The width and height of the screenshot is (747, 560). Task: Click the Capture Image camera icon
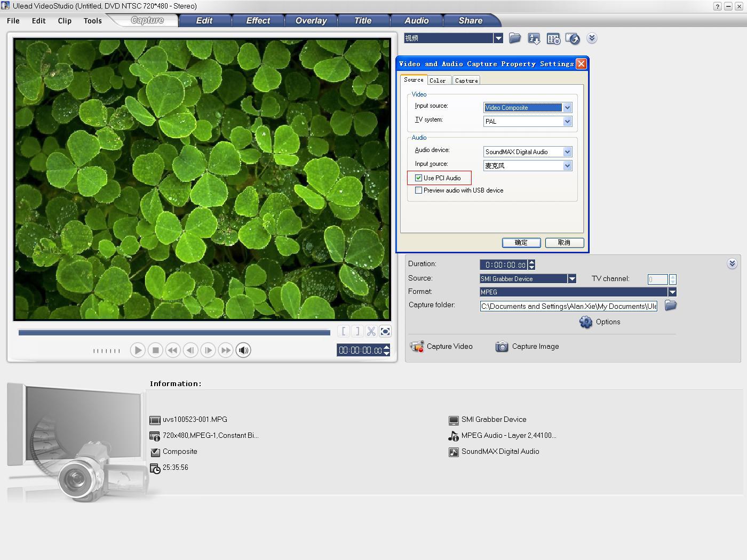point(502,347)
